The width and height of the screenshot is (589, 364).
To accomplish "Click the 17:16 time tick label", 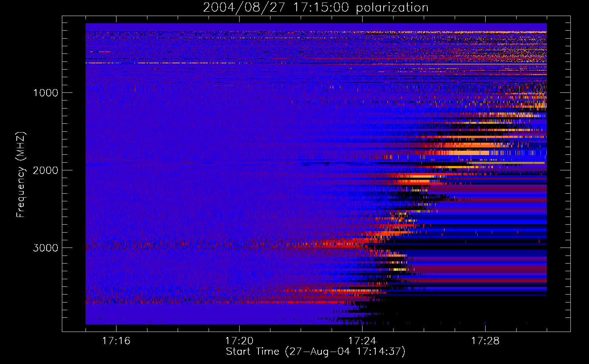I will (116, 341).
